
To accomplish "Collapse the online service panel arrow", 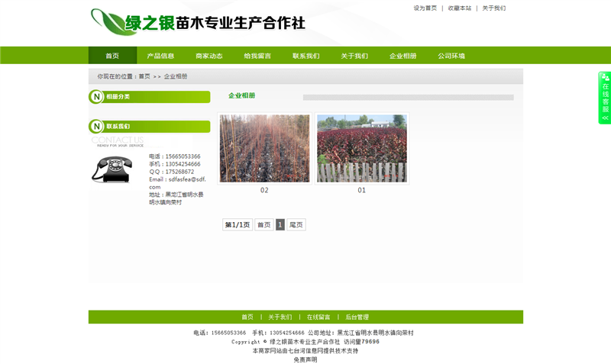I will 605,118.
